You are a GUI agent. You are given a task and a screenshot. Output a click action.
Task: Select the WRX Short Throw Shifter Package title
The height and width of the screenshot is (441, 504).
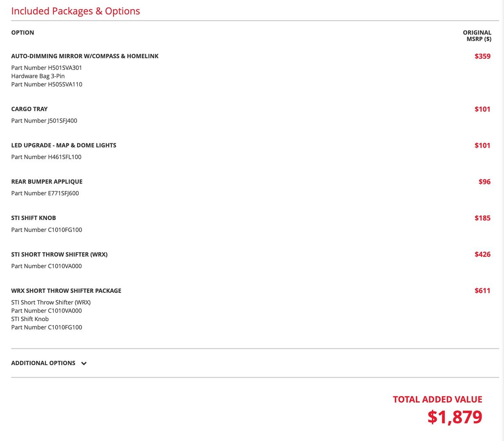[66, 291]
